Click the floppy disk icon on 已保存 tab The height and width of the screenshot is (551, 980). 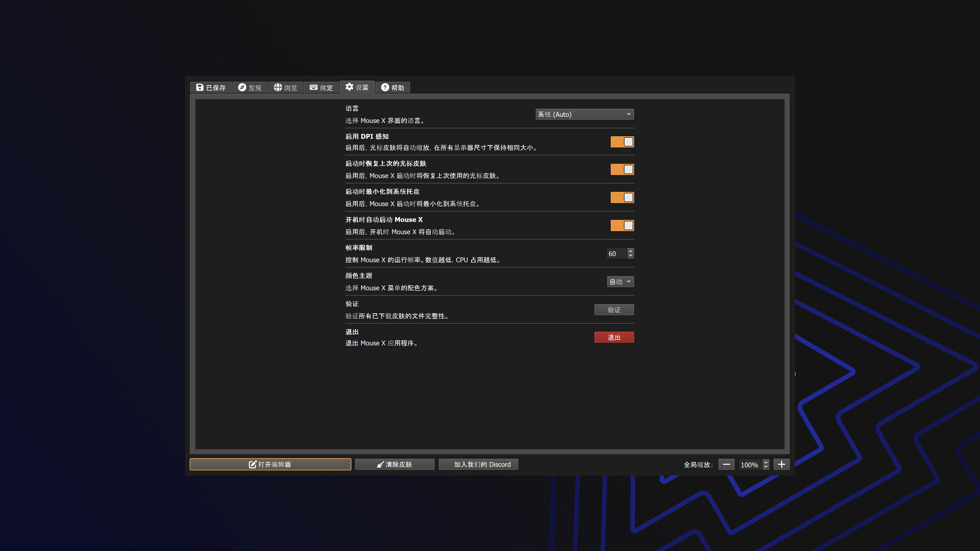pos(200,87)
